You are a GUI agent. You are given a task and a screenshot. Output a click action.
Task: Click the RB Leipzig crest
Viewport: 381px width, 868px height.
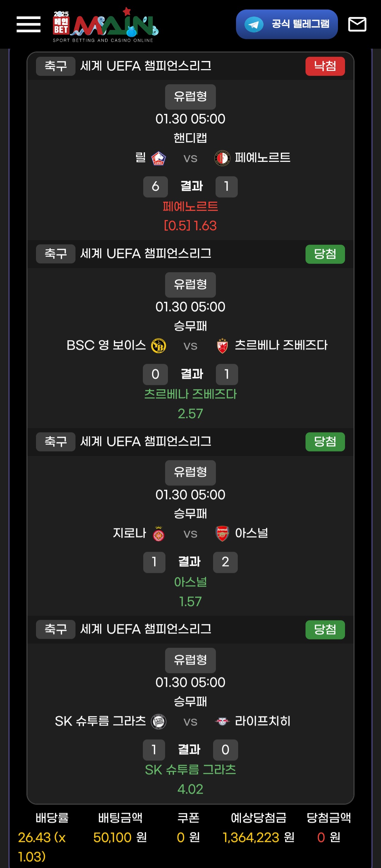(222, 721)
